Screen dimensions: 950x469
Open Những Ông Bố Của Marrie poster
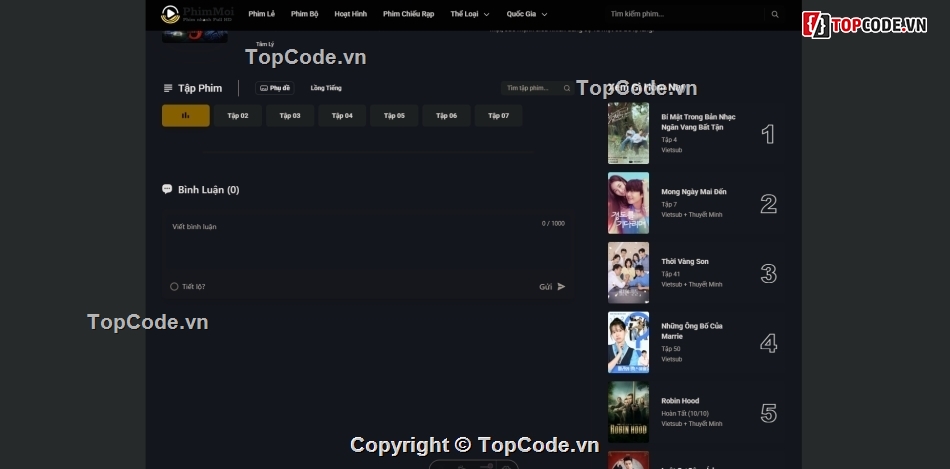tap(628, 342)
